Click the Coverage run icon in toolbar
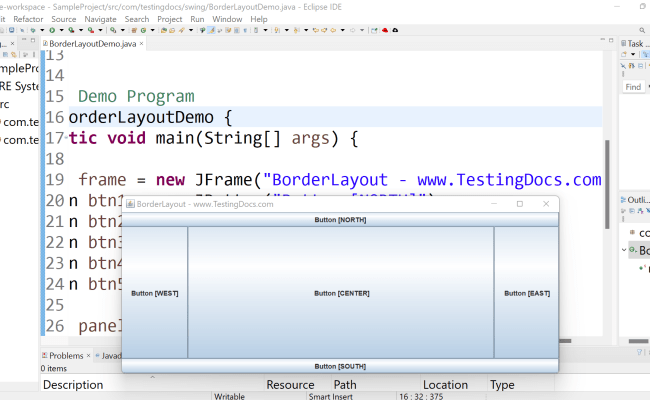 [x=71, y=30]
